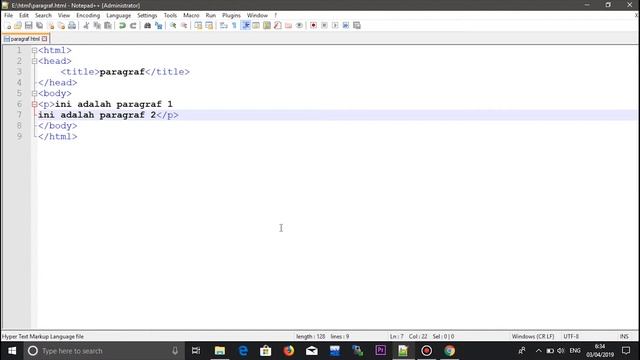Click the line number 3 margin
Image resolution: width=640 pixels, height=360 pixels.
click(x=19, y=72)
